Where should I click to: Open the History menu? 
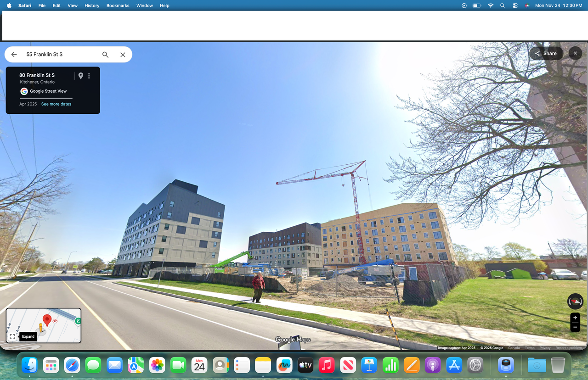[92, 6]
